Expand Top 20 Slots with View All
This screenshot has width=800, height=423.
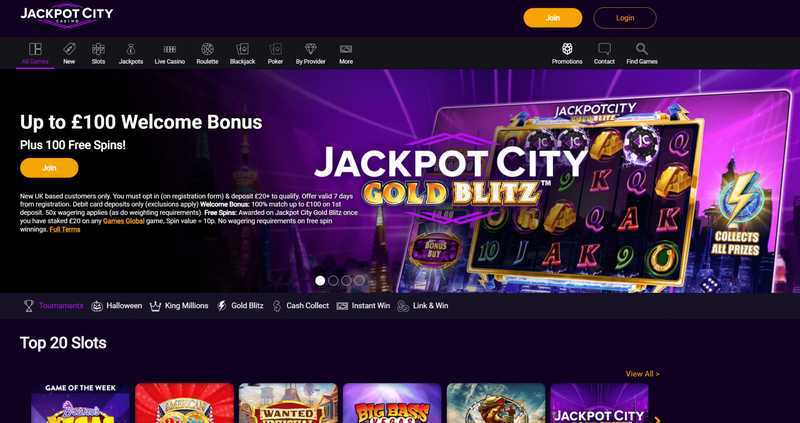coord(642,374)
